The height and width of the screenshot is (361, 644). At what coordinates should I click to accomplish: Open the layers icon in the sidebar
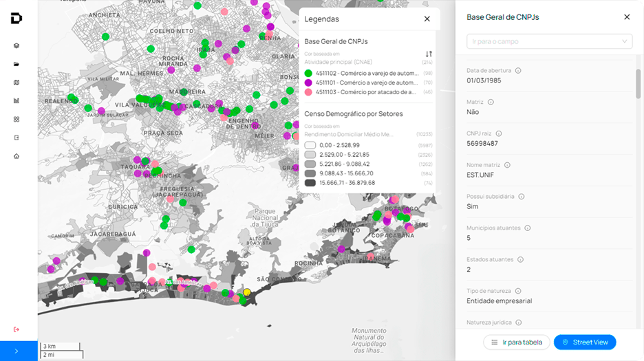(x=17, y=45)
